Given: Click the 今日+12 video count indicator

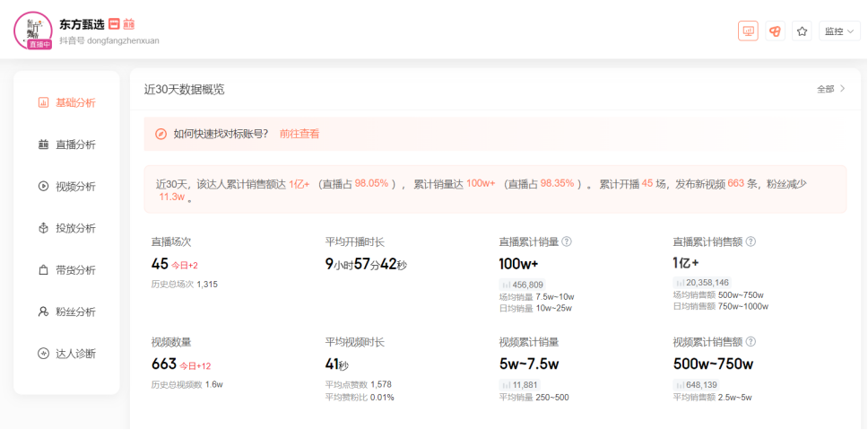Looking at the screenshot, I should (195, 366).
